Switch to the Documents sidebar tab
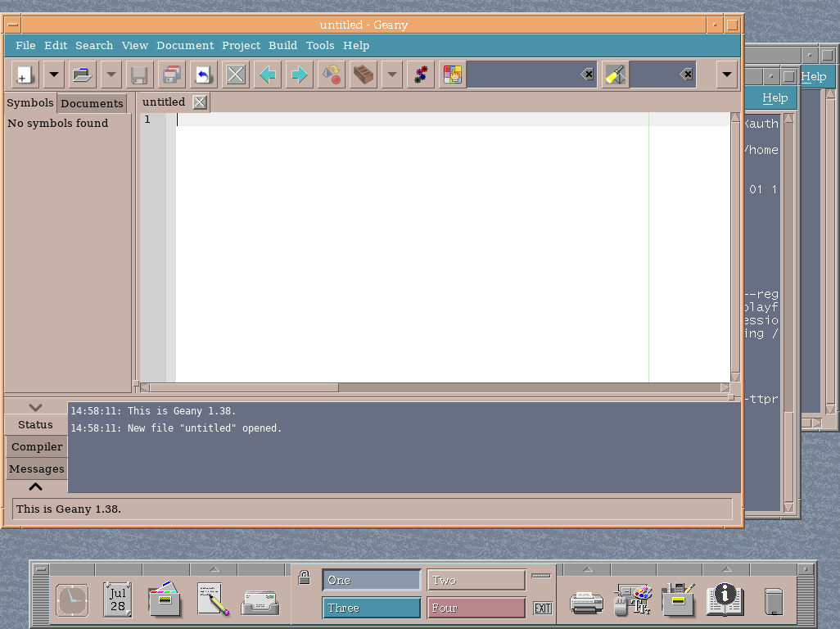The width and height of the screenshot is (840, 629). [x=92, y=103]
